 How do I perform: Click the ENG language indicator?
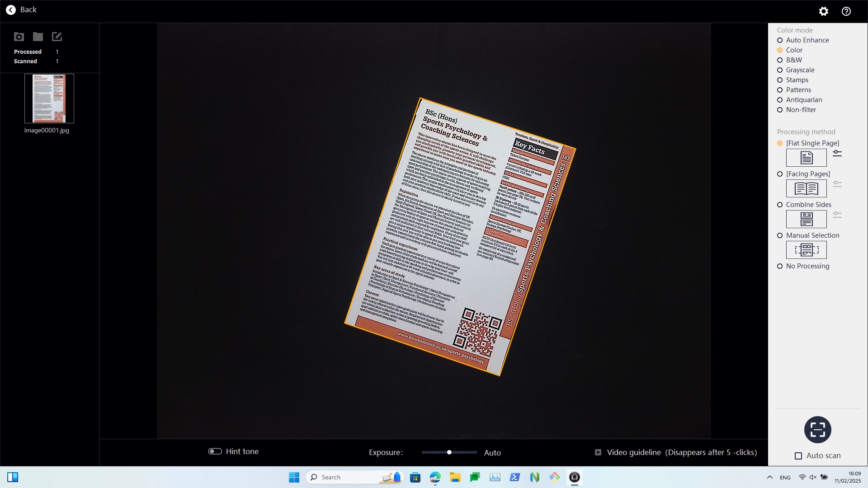[x=785, y=478]
